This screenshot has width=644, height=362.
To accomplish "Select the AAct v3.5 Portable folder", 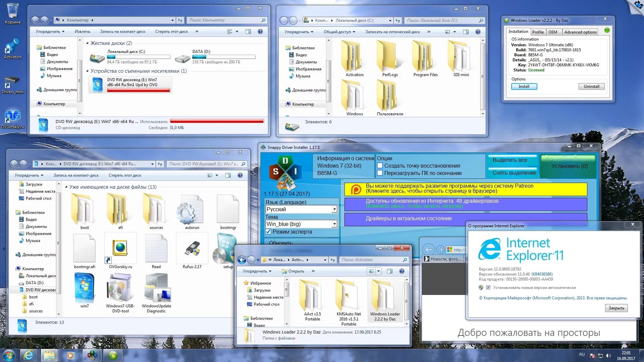I will point(312,300).
